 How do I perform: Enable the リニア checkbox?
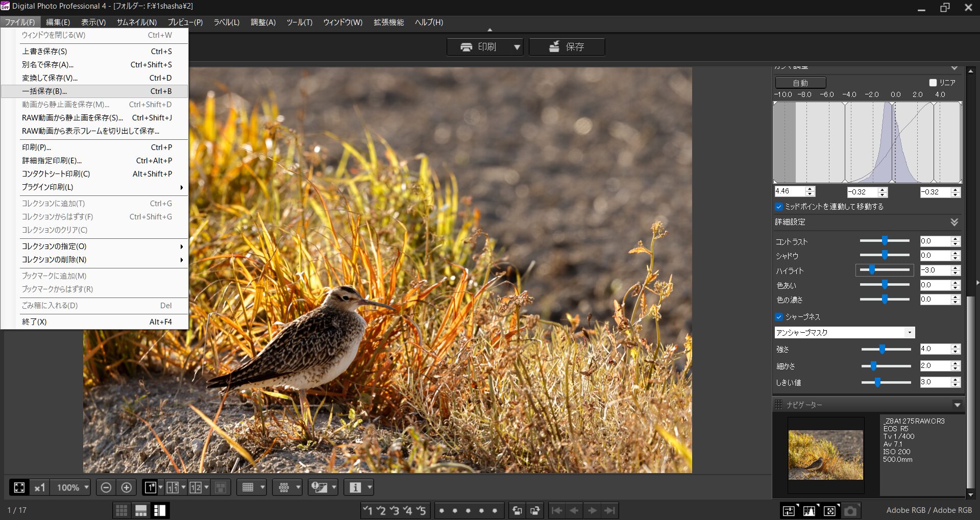point(933,83)
